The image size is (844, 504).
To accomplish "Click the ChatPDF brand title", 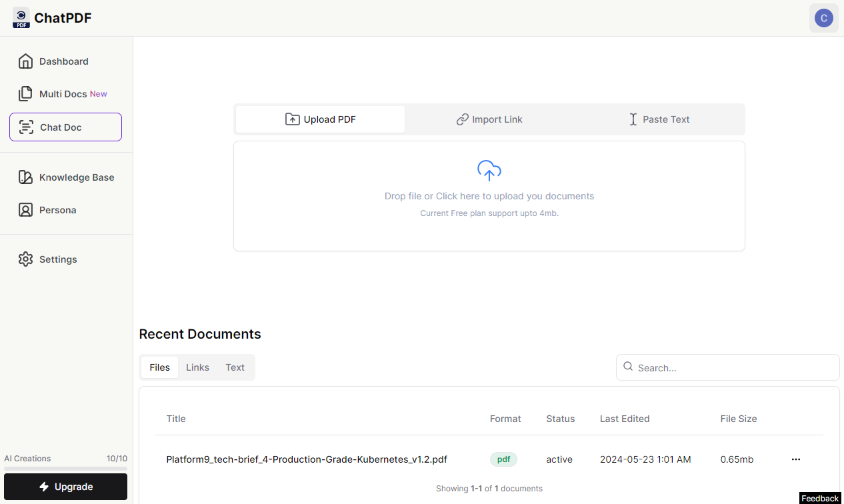I will pos(63,18).
